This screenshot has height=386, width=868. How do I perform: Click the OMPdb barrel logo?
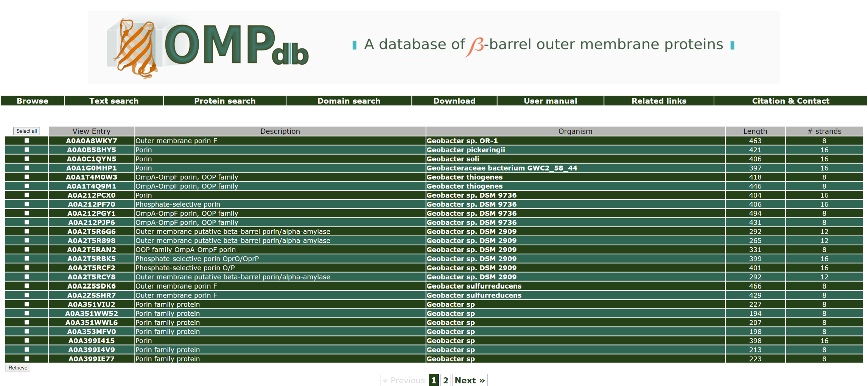coord(207,48)
